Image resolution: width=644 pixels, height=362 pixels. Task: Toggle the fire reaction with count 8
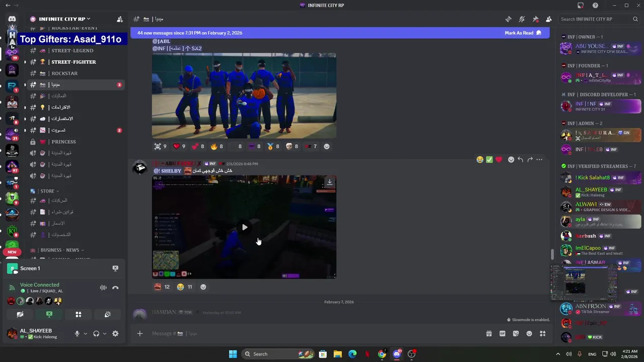point(217,146)
